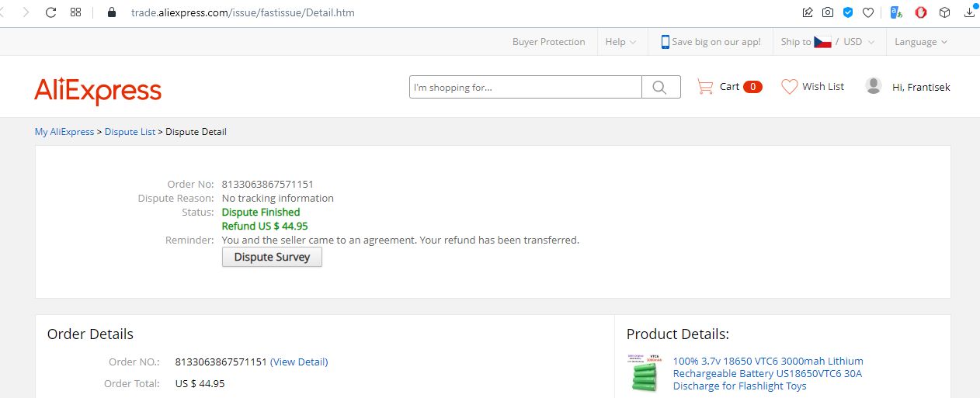Click the Wish List heart icon

789,87
